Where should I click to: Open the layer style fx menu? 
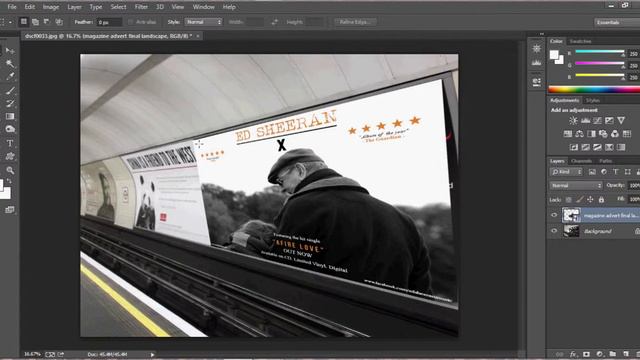point(573,354)
